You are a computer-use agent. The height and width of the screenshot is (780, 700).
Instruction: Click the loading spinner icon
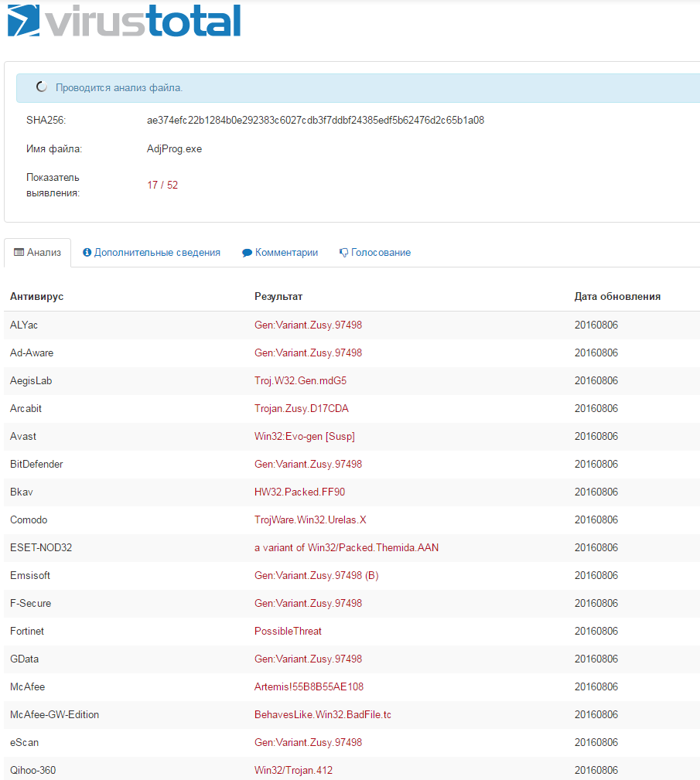click(x=42, y=87)
